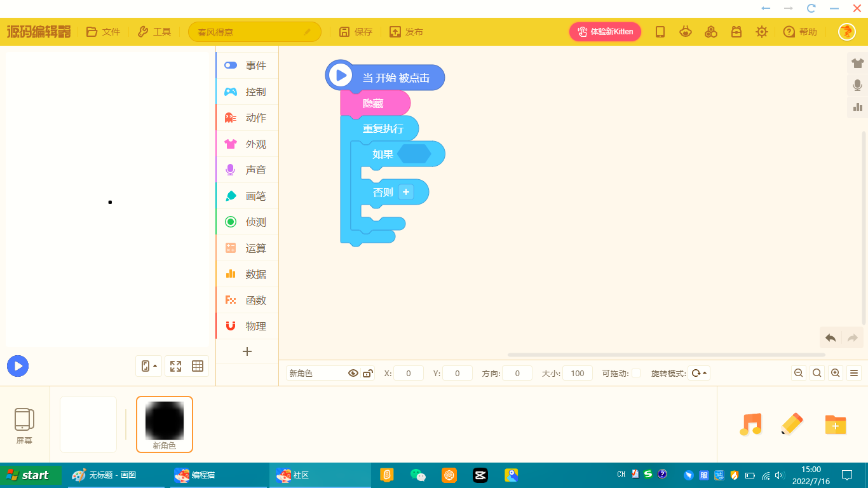Image resolution: width=868 pixels, height=488 pixels.
Task: Click the phone preview icon in top bar
Action: (x=660, y=32)
